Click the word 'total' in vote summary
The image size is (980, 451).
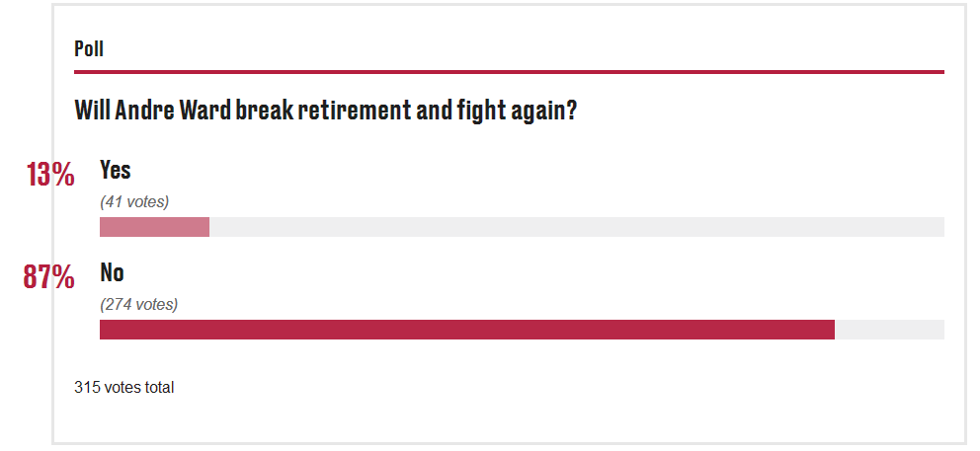(x=161, y=387)
